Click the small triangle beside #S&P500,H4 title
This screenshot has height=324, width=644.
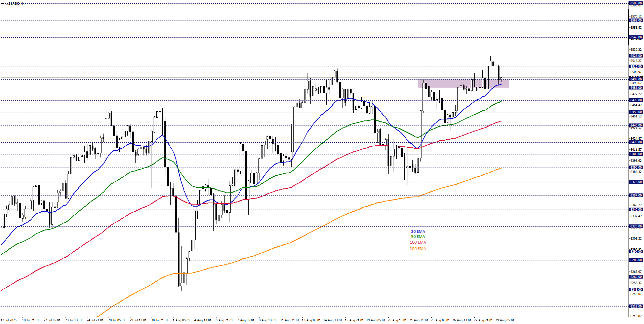pyautogui.click(x=3, y=4)
